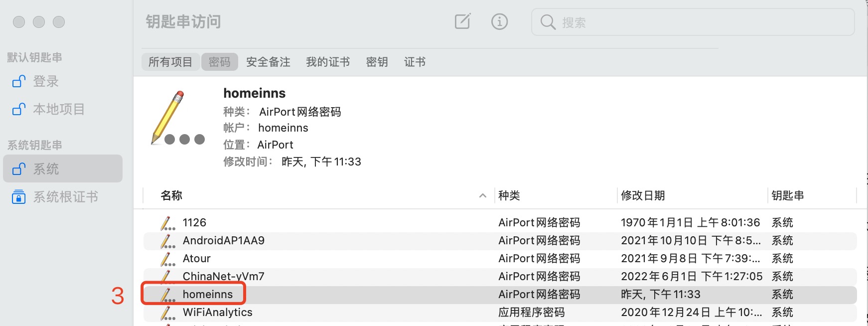Click the 位置 AirPort value in details
Image resolution: width=868 pixels, height=326 pixels.
pos(275,145)
